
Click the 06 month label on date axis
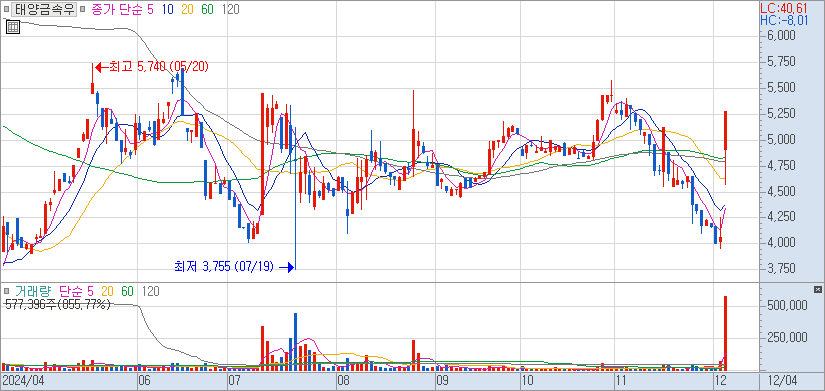point(144,380)
